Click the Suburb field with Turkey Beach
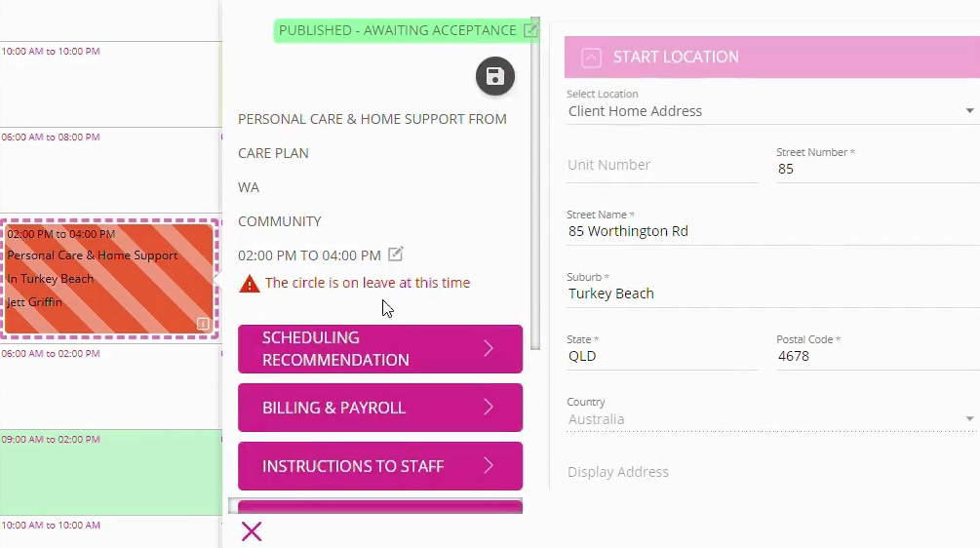980x548 pixels. coord(770,294)
